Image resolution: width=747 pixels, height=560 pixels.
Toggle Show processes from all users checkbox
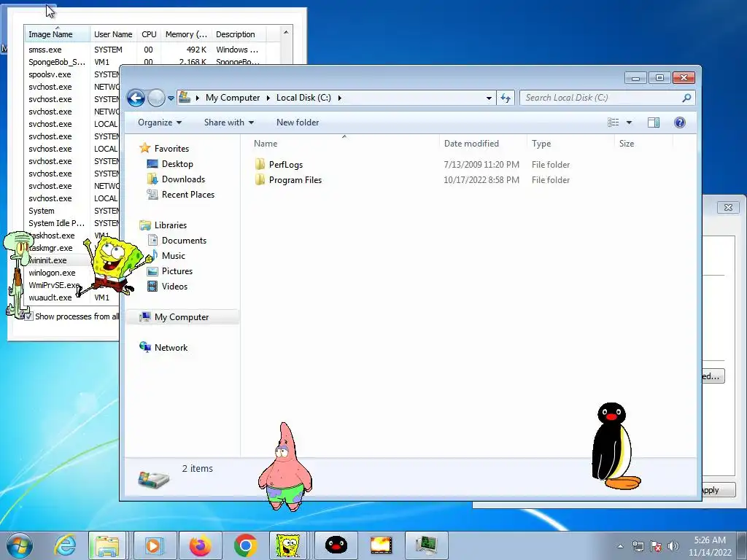pos(29,316)
